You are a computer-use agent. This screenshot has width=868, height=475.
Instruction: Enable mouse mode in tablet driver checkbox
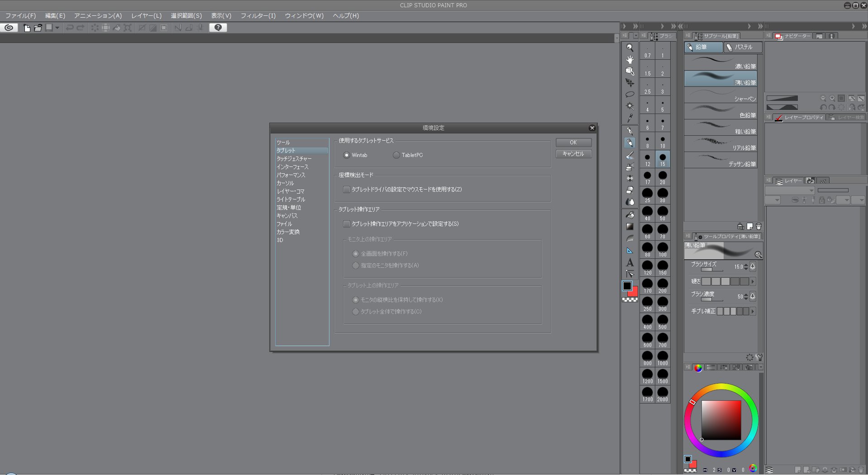point(347,190)
